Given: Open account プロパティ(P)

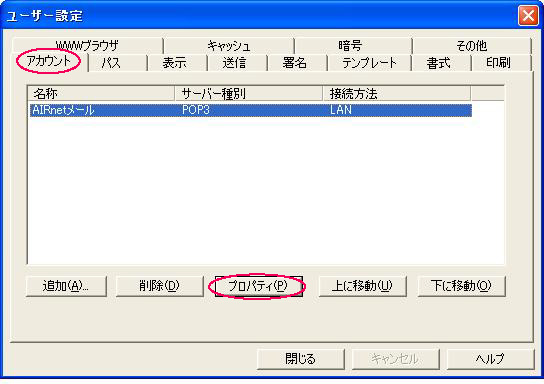Looking at the screenshot, I should click(x=258, y=286).
